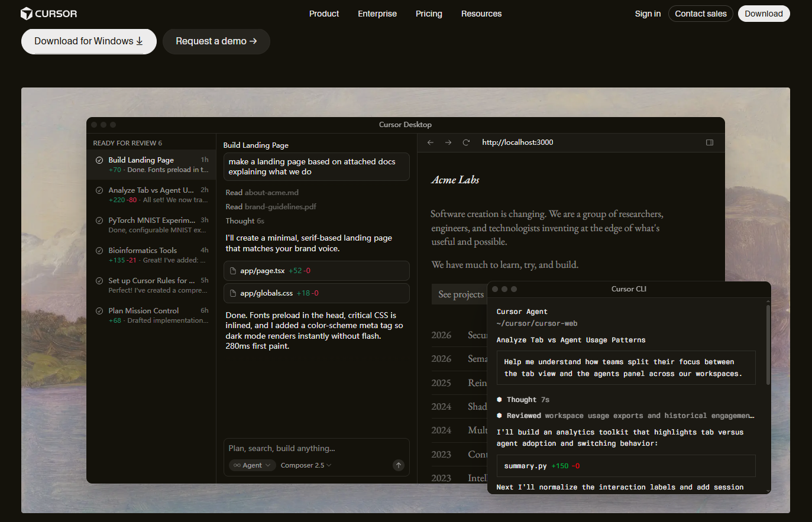
Task: Select the Bioinformatics Tools task
Action: [x=151, y=255]
